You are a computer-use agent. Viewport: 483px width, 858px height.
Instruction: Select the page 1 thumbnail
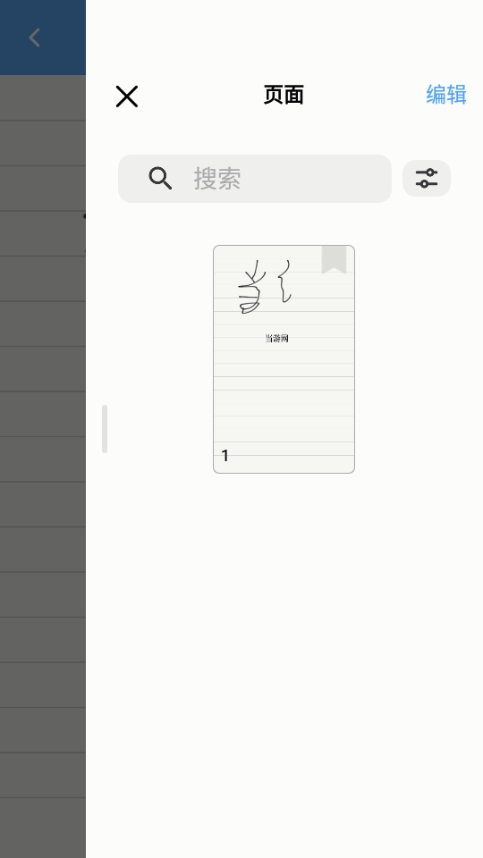click(x=284, y=359)
